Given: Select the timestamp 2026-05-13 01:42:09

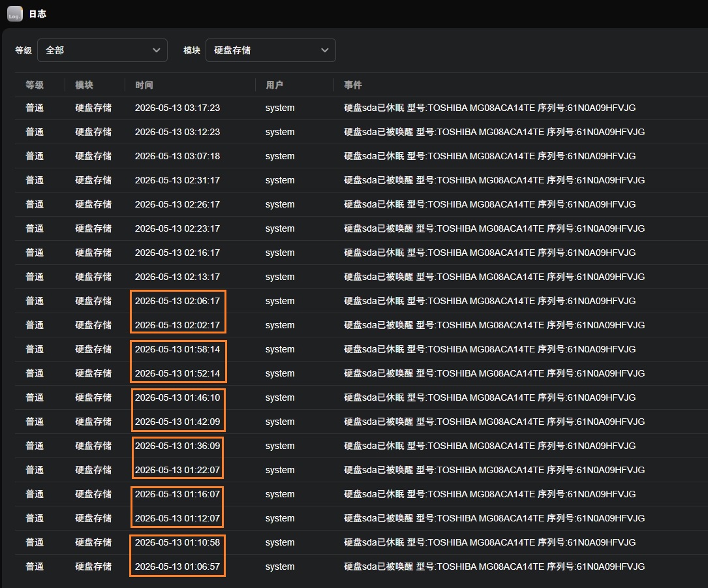Looking at the screenshot, I should (x=177, y=422).
